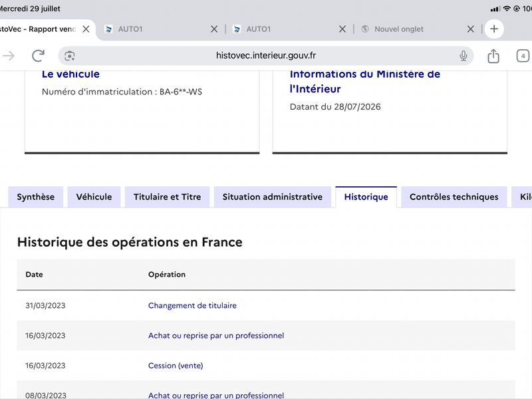Click the Opération column header
The height and width of the screenshot is (399, 532).
pos(167,275)
